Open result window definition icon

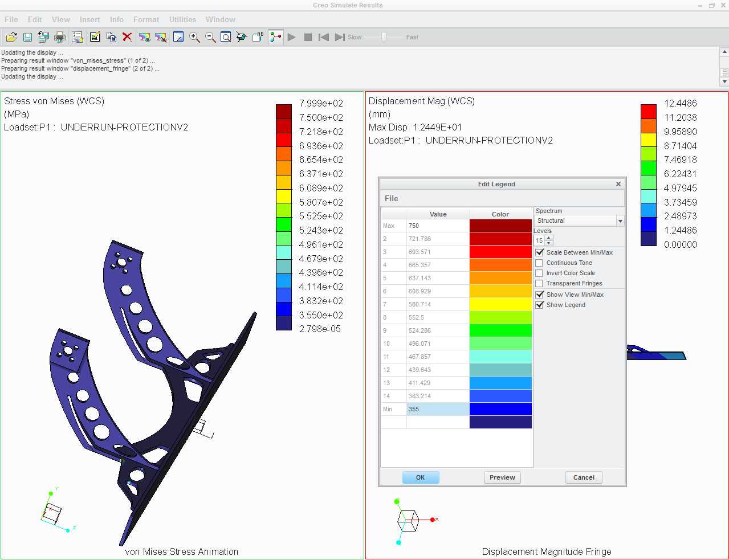78,37
